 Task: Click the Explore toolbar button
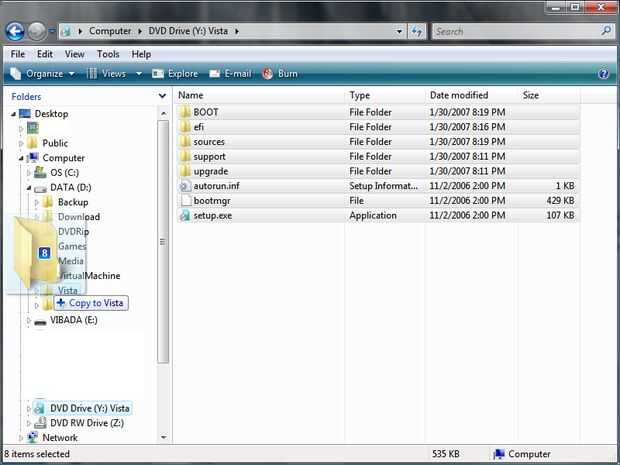click(175, 74)
